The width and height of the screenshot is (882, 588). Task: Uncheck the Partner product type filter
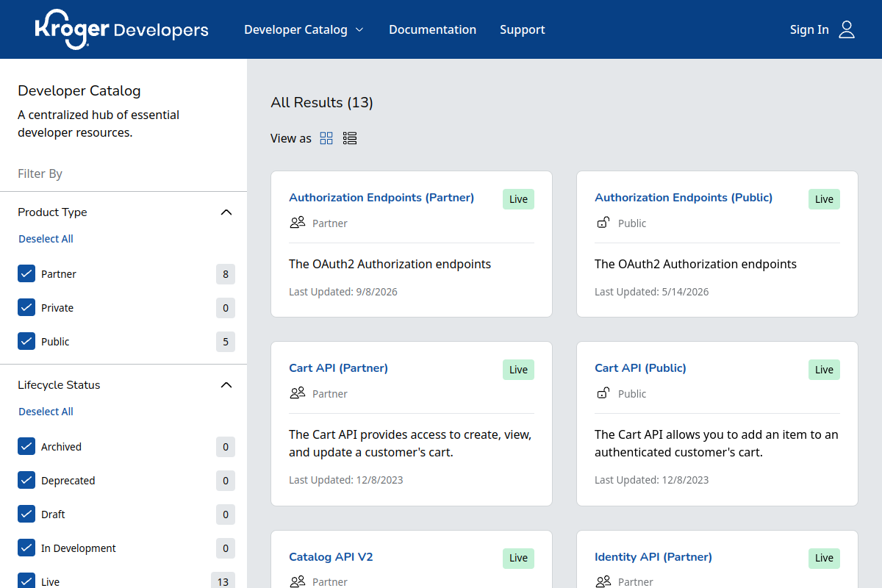click(x=26, y=274)
